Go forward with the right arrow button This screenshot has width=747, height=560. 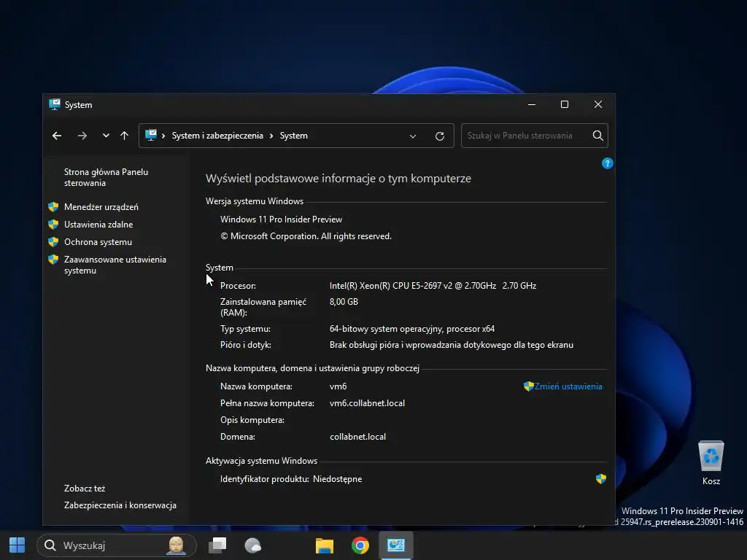click(x=82, y=136)
